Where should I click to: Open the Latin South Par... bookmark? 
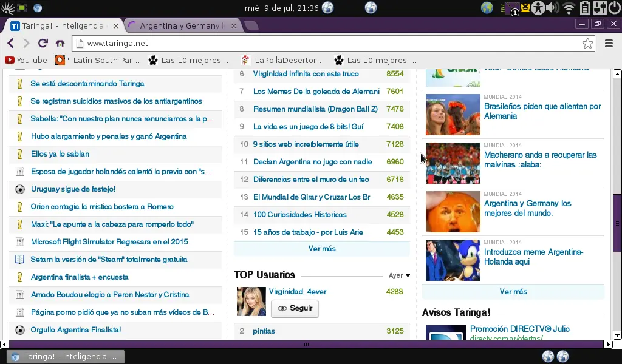98,60
